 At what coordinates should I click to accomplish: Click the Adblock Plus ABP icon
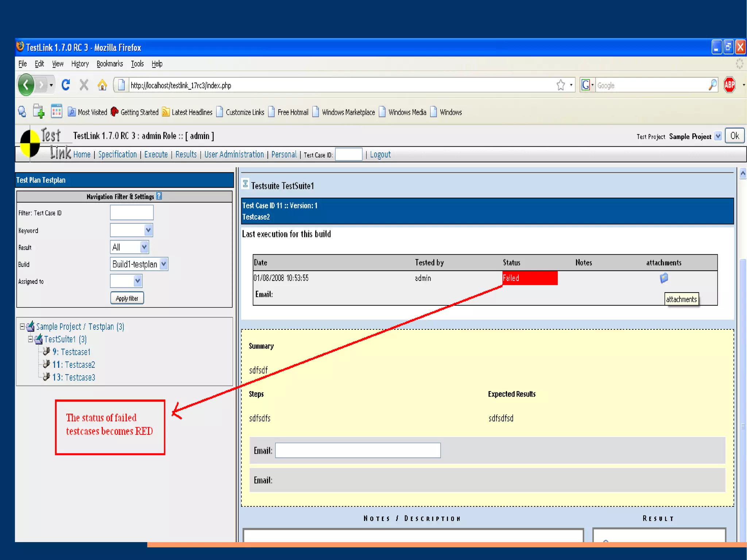point(729,85)
